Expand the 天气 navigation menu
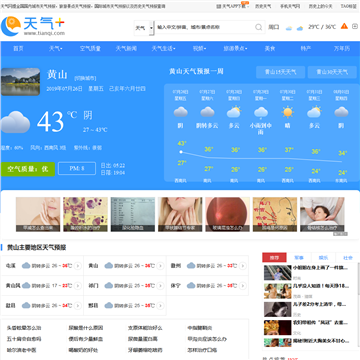 point(56,49)
